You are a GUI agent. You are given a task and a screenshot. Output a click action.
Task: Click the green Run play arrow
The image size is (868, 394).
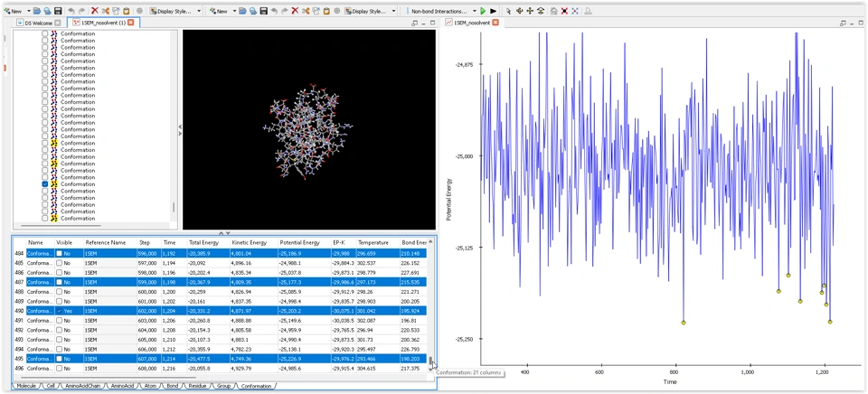click(483, 11)
